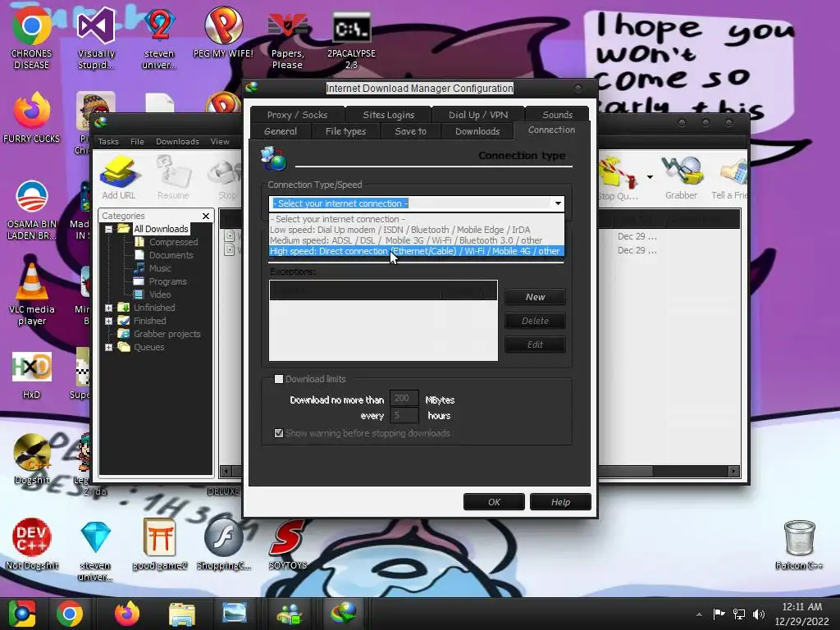Open Visually Stupid Visual Studio shortcut
The width and height of the screenshot is (840, 630).
pyautogui.click(x=95, y=38)
